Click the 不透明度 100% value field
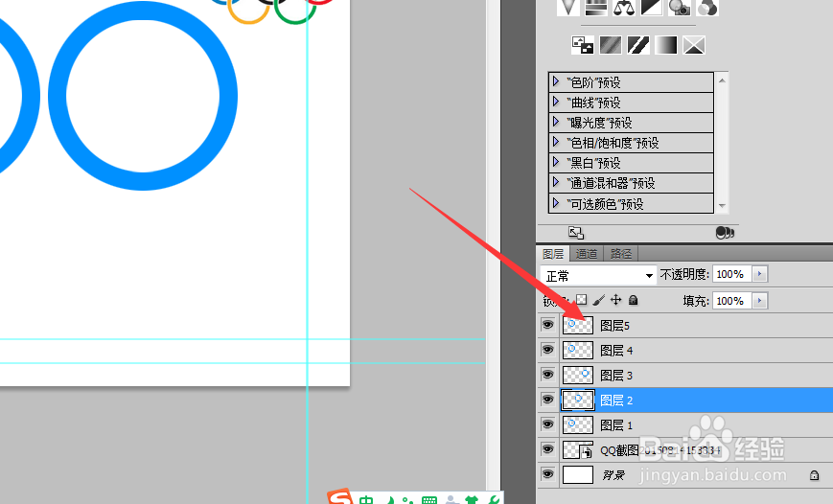 point(732,274)
